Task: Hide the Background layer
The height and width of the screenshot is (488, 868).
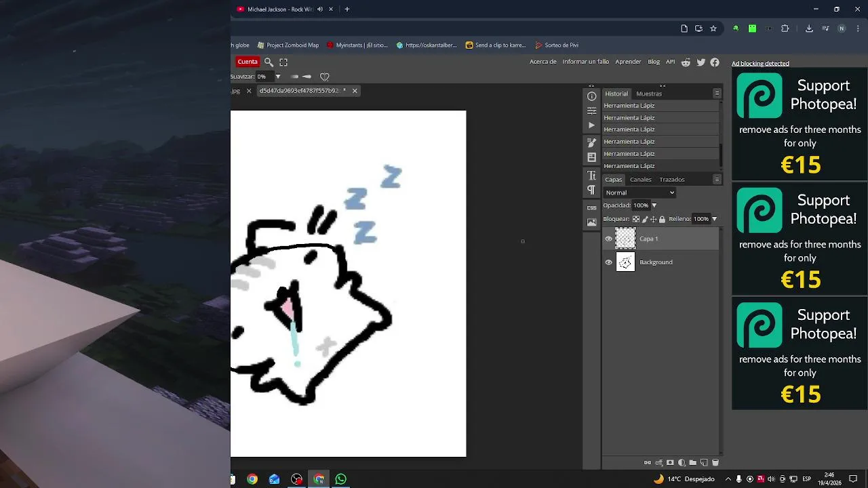Action: pos(608,262)
